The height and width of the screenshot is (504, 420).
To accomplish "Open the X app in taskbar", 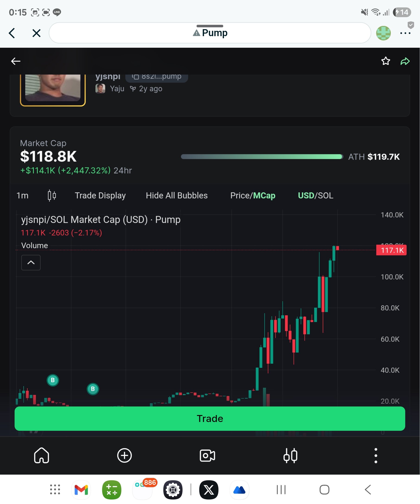I will click(x=209, y=490).
